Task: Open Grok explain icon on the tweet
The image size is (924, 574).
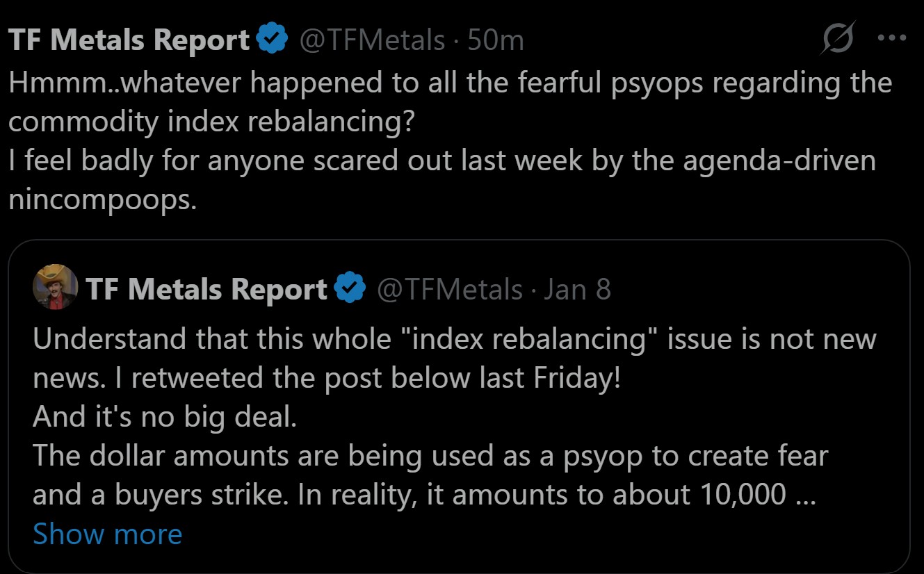Action: pos(836,40)
